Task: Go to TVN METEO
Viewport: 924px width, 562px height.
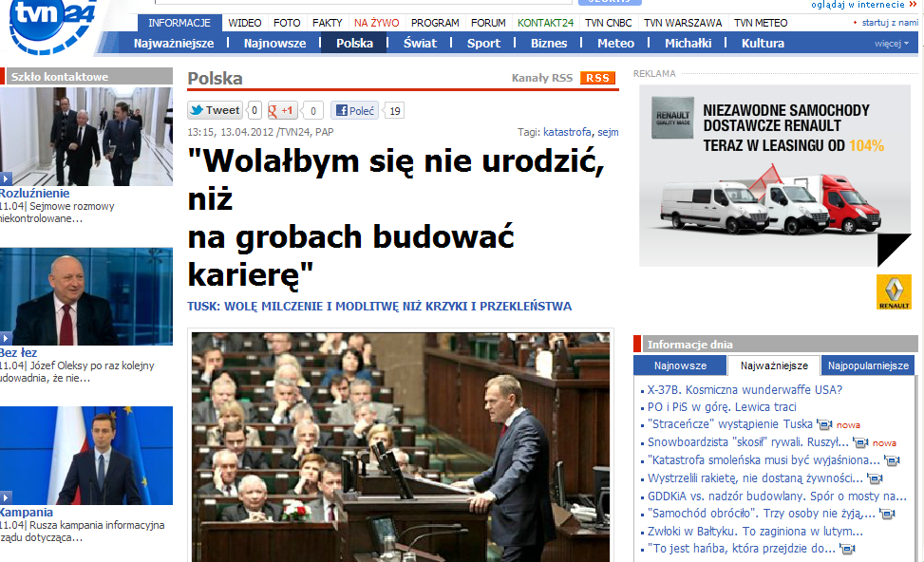Action: (x=761, y=23)
